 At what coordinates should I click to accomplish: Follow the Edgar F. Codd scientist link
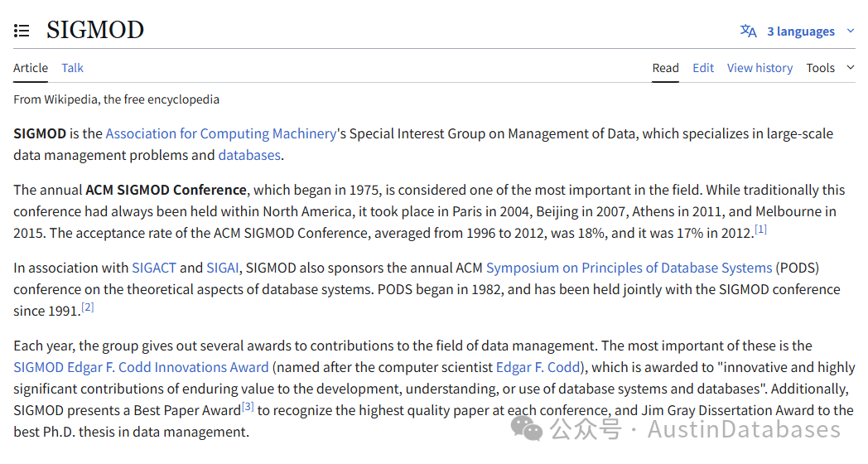tap(538, 368)
